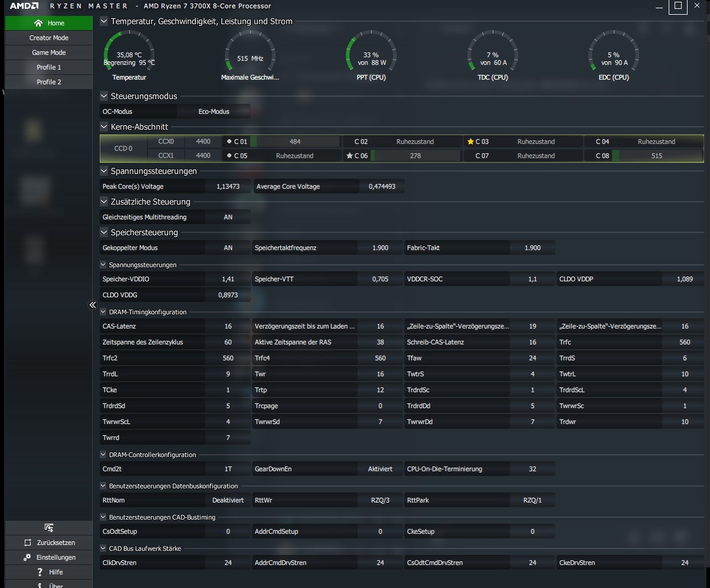Image resolution: width=710 pixels, height=588 pixels.
Task: Click the Trfc value 560
Action: click(x=685, y=342)
